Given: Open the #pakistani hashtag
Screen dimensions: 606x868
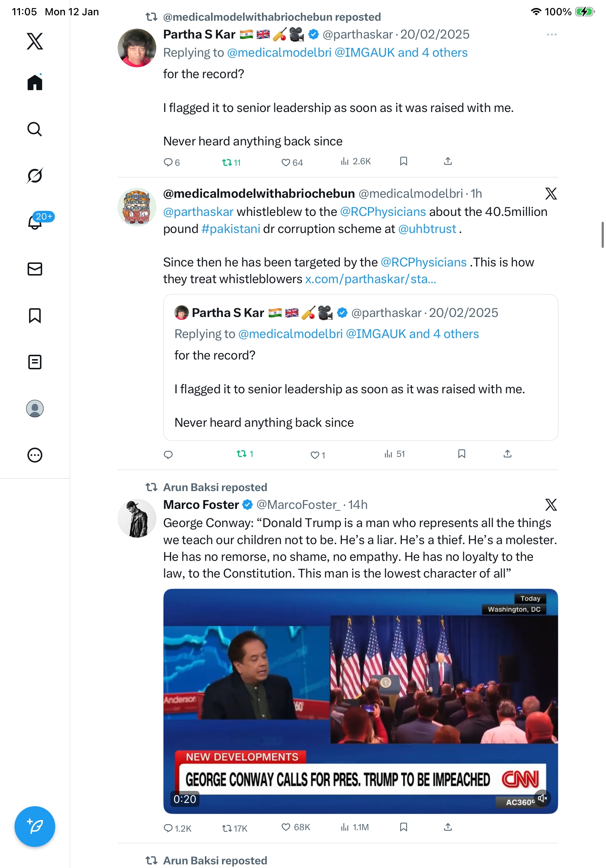Looking at the screenshot, I should tap(230, 229).
